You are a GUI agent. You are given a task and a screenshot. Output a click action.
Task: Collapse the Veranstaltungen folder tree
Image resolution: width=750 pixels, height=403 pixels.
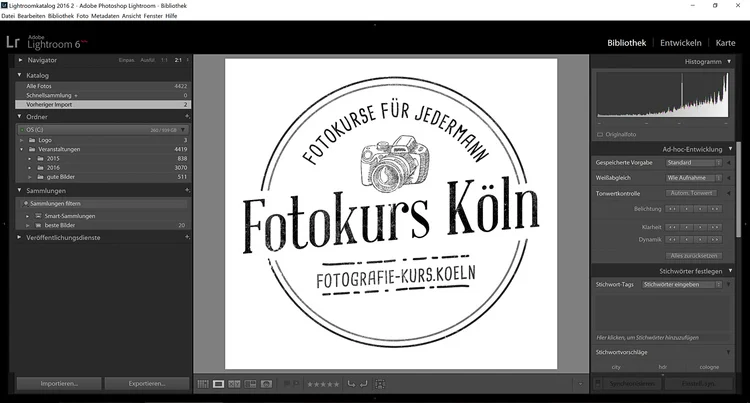pyautogui.click(x=22, y=149)
